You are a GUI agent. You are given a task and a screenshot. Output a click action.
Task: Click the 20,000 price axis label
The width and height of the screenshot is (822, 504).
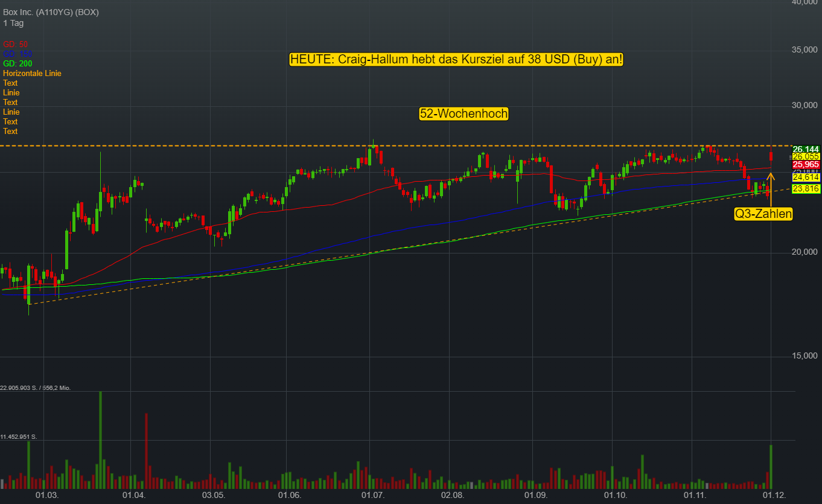805,252
